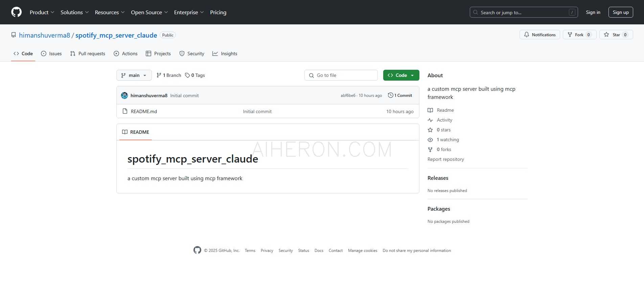Open commit hash abf6be6
This screenshot has width=644, height=298.
click(x=348, y=95)
